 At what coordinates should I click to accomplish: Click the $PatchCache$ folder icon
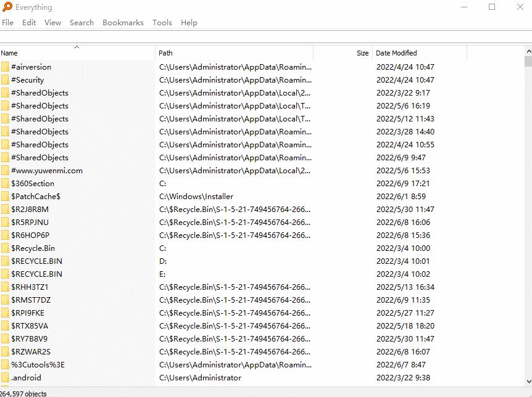click(5, 196)
